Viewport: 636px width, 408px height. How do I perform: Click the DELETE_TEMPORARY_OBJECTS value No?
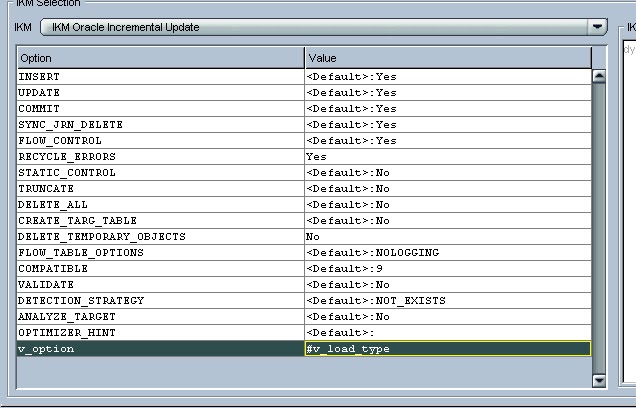pos(448,237)
